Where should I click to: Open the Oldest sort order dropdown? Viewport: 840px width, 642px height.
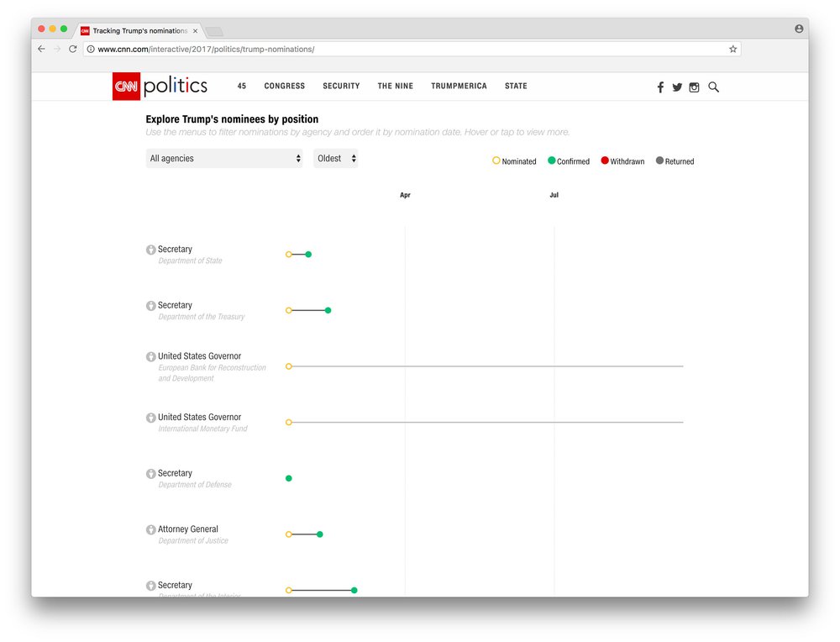pyautogui.click(x=336, y=159)
